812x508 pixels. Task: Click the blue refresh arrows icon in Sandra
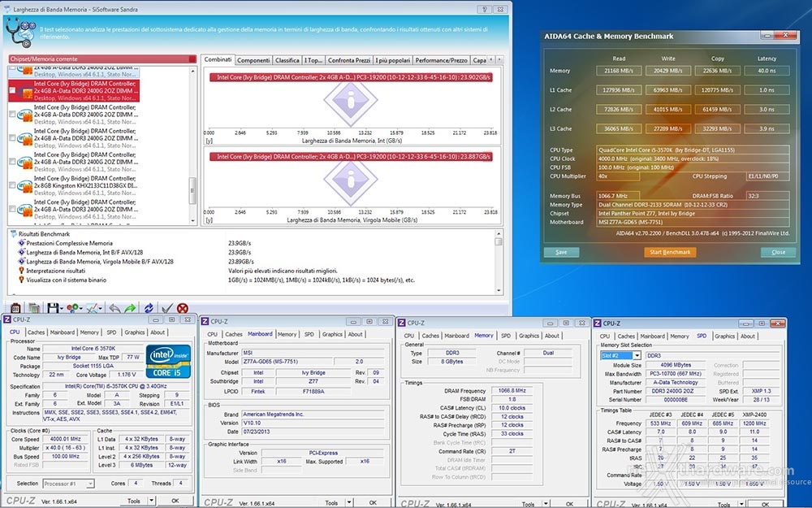[x=149, y=308]
